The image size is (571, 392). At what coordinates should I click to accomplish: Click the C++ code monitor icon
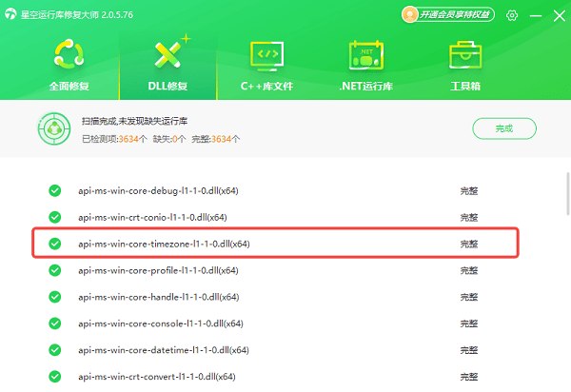point(266,55)
